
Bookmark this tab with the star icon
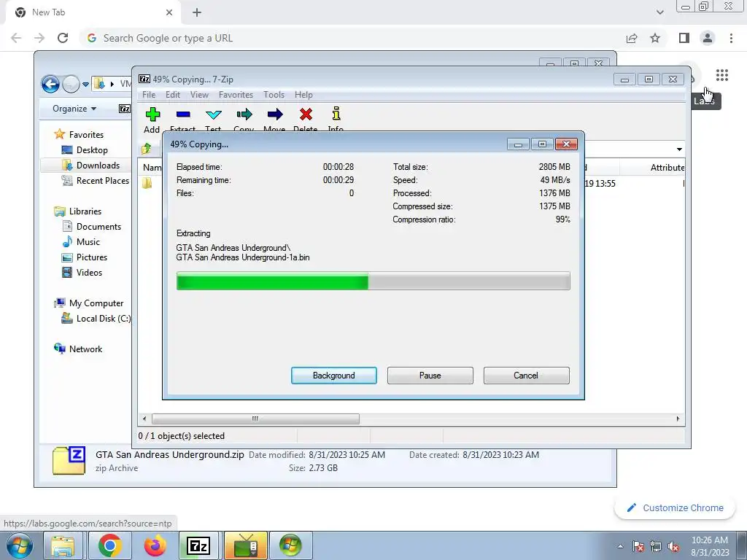(x=655, y=38)
